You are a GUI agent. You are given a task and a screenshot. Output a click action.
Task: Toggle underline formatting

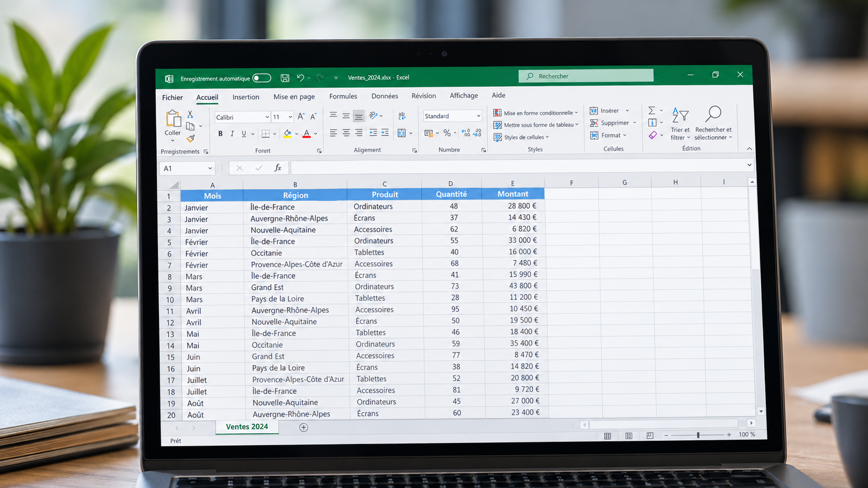coord(244,133)
